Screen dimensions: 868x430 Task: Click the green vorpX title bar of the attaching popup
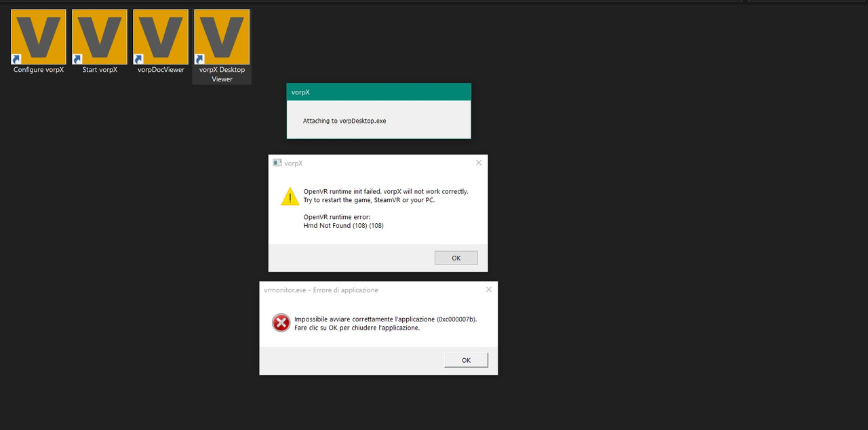[378, 92]
